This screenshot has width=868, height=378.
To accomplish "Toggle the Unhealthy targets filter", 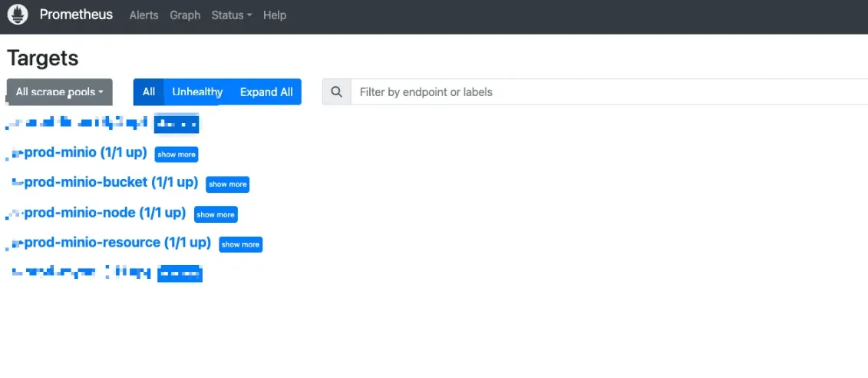I will pyautogui.click(x=197, y=92).
